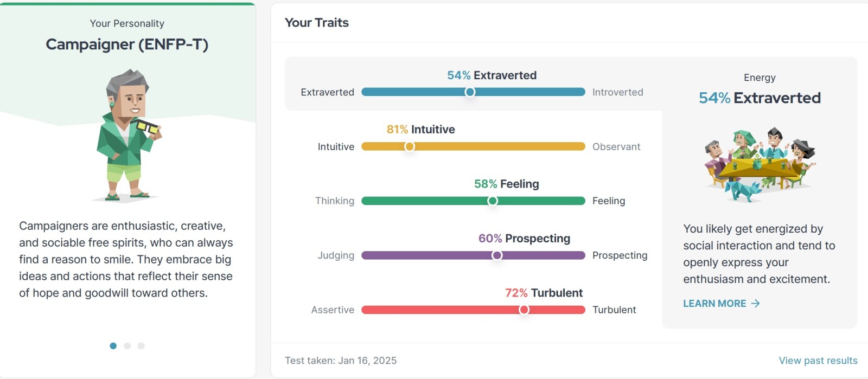868x379 pixels.
Task: Select the first carousel dot
Action: pos(113,346)
